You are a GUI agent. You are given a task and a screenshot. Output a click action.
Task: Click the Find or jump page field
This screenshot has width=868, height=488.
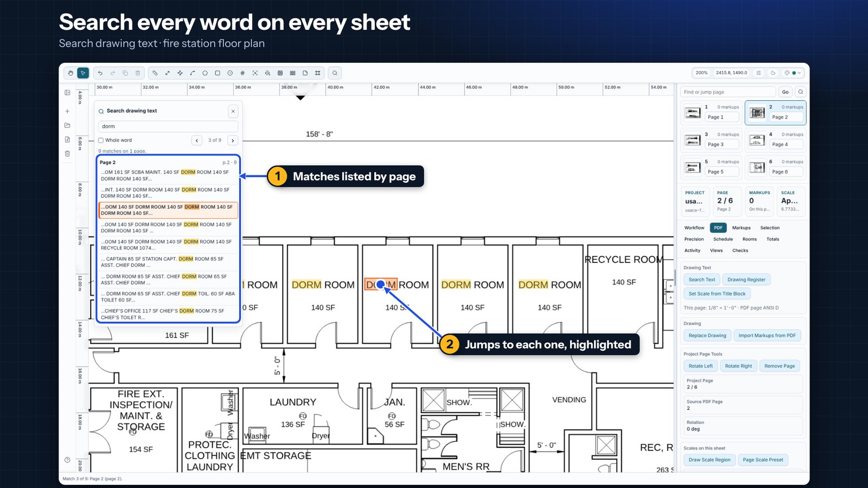[729, 92]
